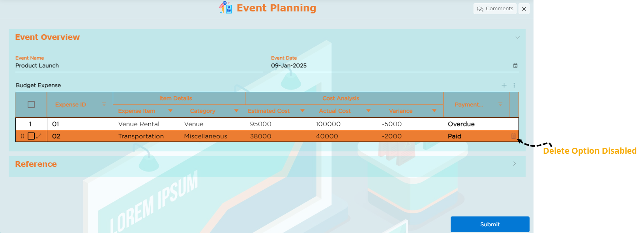Select the Venue Rental cell

pyautogui.click(x=139, y=124)
